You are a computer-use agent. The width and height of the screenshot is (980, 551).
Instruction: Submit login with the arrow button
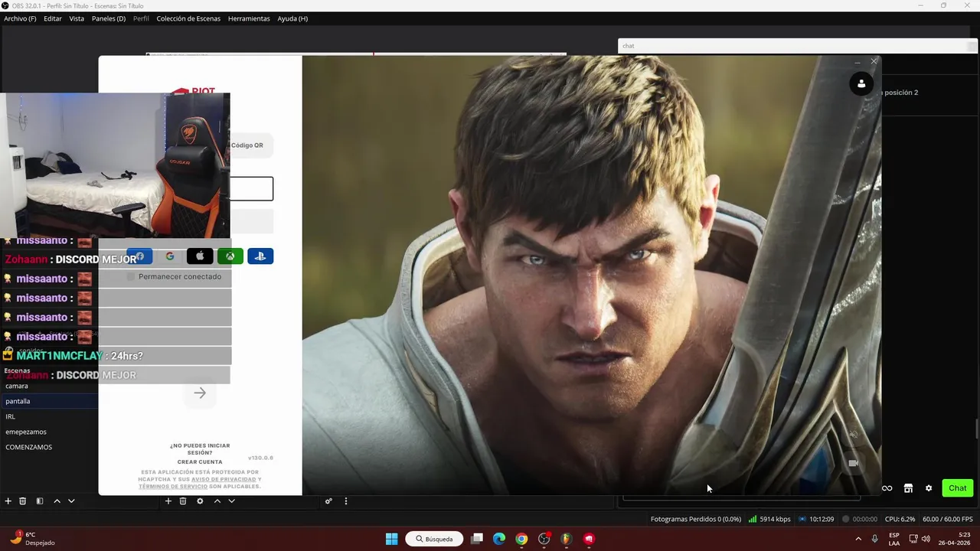(x=200, y=393)
